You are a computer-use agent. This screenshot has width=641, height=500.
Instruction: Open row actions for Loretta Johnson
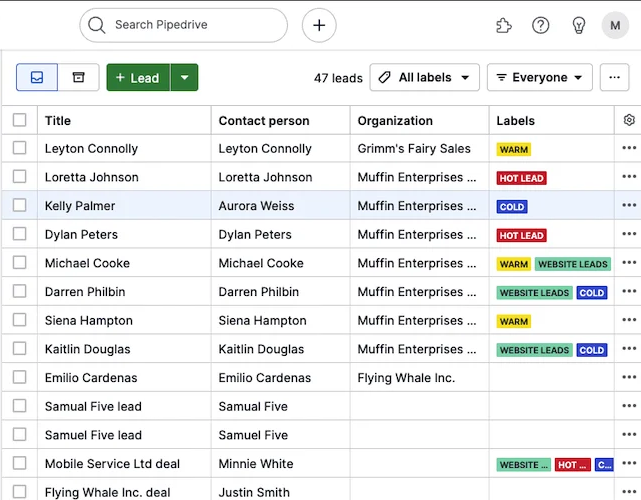(x=629, y=177)
